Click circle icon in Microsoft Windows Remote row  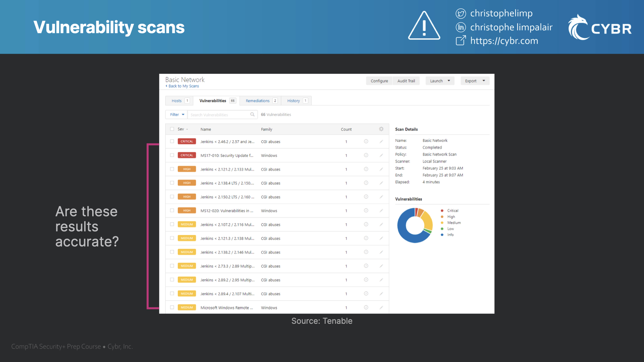click(366, 307)
